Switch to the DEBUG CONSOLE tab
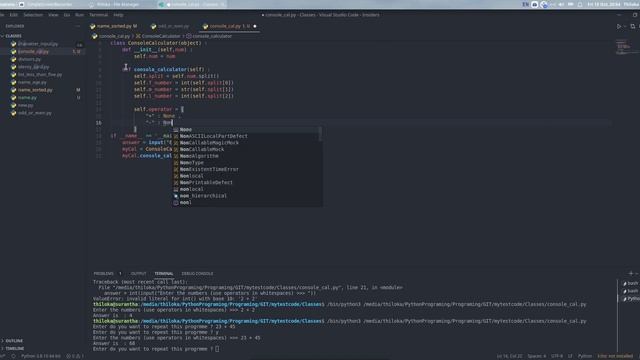The width and height of the screenshot is (640, 360). [197, 273]
